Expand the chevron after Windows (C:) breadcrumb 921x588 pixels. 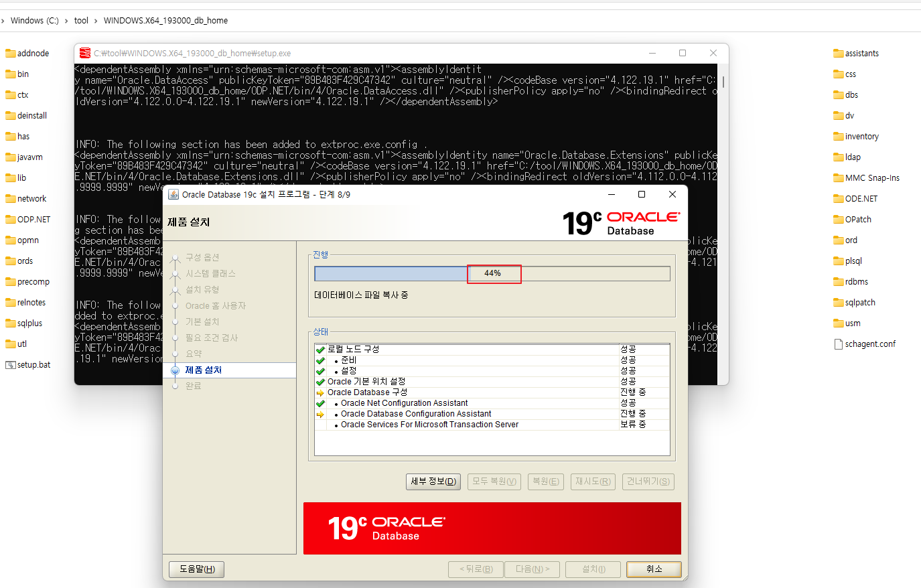[x=66, y=21]
